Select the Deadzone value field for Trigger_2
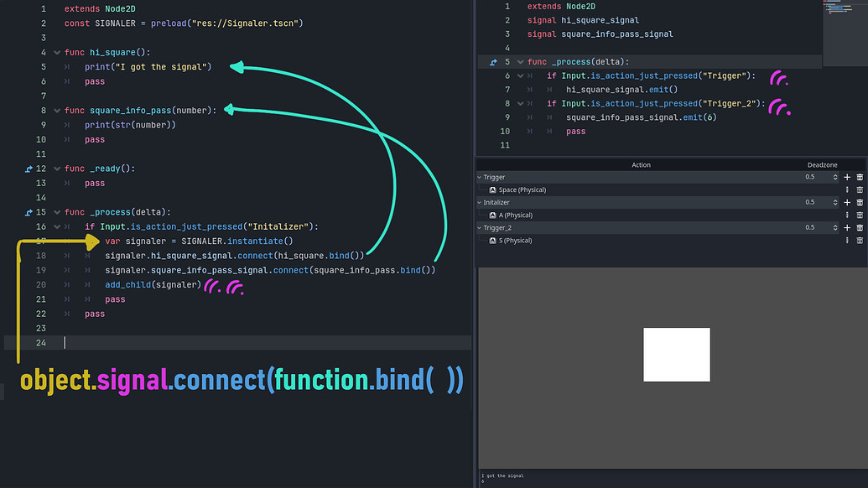868x488 pixels. 809,227
